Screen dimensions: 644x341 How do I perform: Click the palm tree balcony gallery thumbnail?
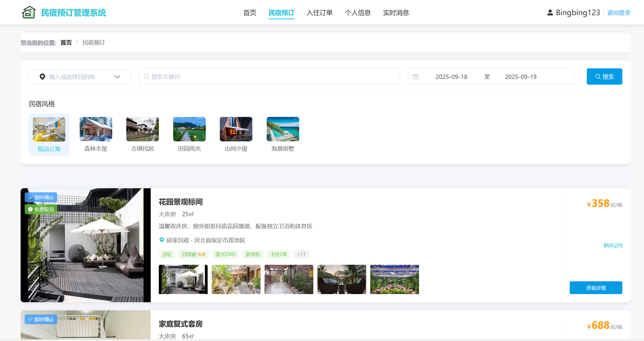click(342, 279)
